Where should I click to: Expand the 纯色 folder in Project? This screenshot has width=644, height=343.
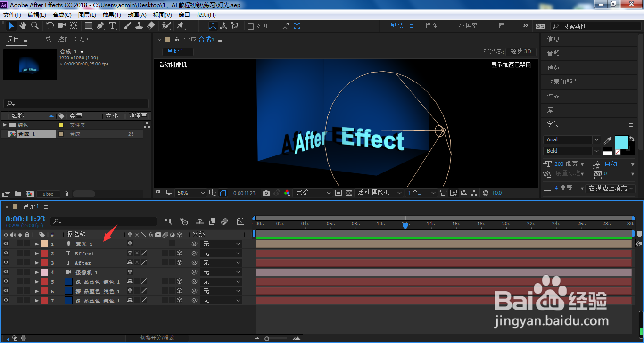point(5,125)
